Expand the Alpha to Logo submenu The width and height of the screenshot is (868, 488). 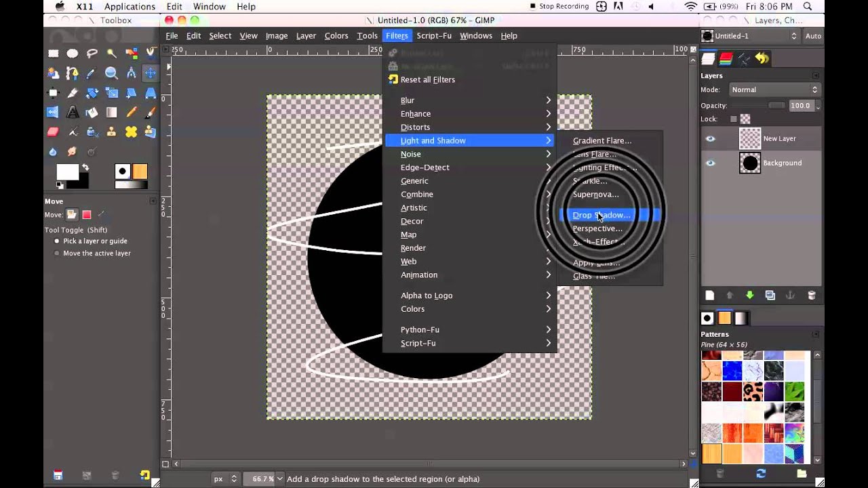click(x=471, y=296)
